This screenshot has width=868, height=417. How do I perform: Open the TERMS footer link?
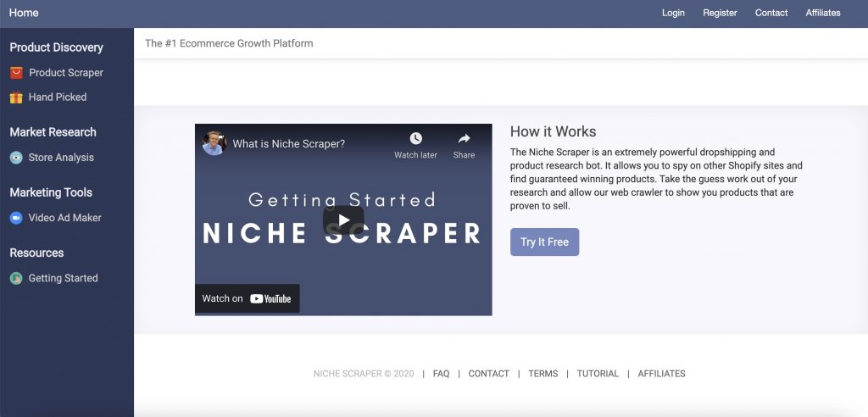pos(543,374)
